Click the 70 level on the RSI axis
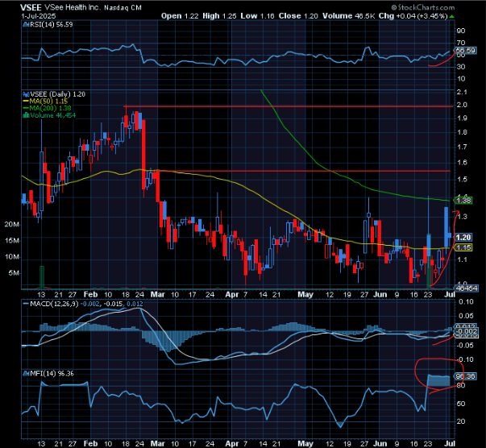This screenshot has width=486, height=448. 461,43
